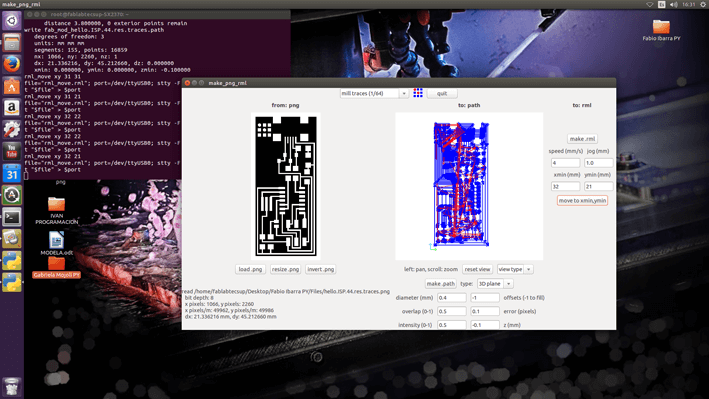Focus the z (mm) field showing -0.1
709x399 pixels.
(485, 325)
